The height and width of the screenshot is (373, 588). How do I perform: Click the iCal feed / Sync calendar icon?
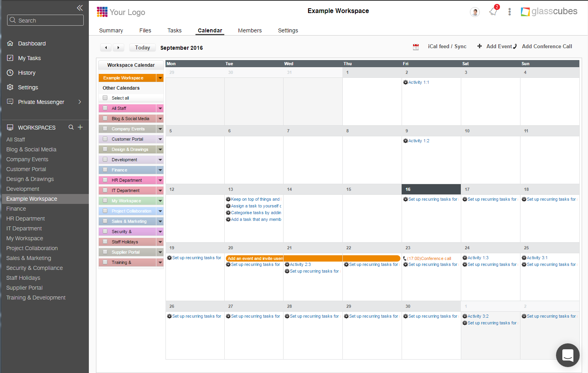point(415,46)
